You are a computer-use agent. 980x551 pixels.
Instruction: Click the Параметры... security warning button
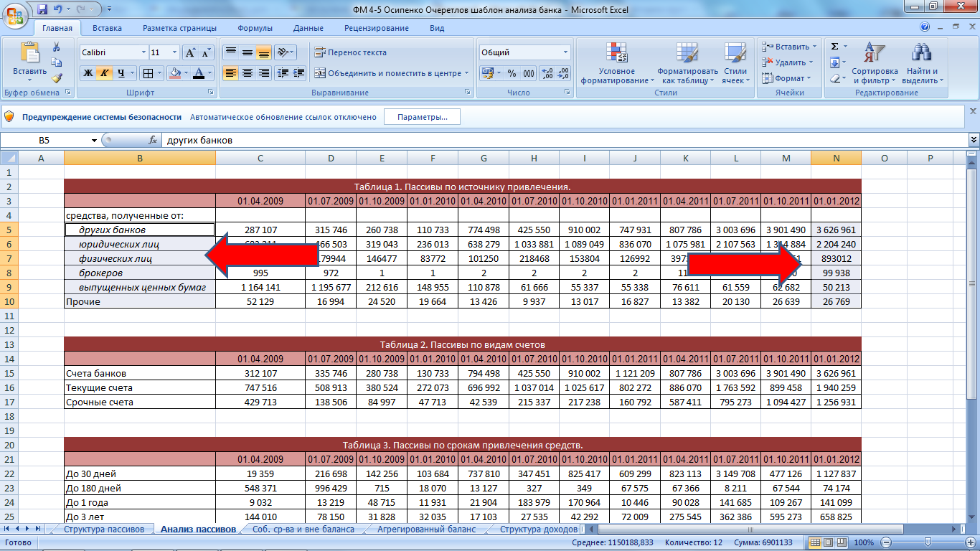(422, 117)
